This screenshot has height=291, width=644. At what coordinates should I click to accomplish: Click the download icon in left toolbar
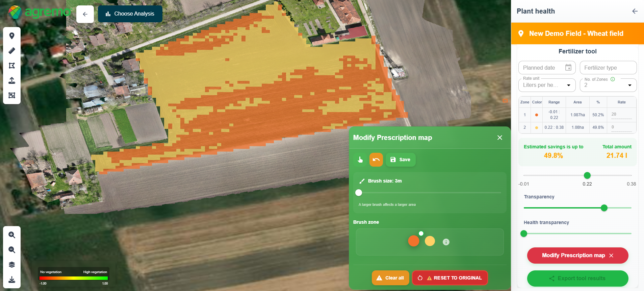coord(12,280)
